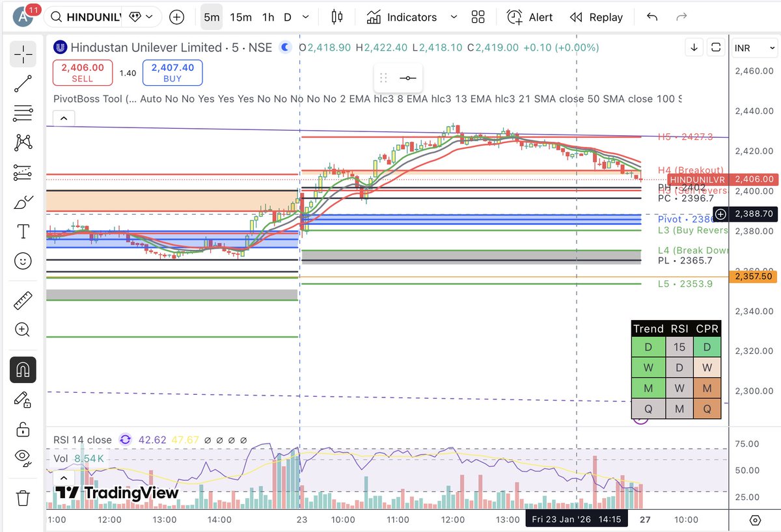Open the Indicators dialog
781x532 pixels.
402,17
